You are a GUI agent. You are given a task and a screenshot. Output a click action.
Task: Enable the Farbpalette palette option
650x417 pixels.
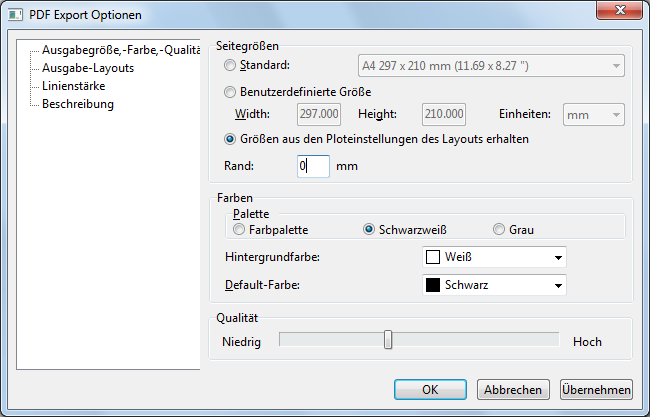click(238, 229)
